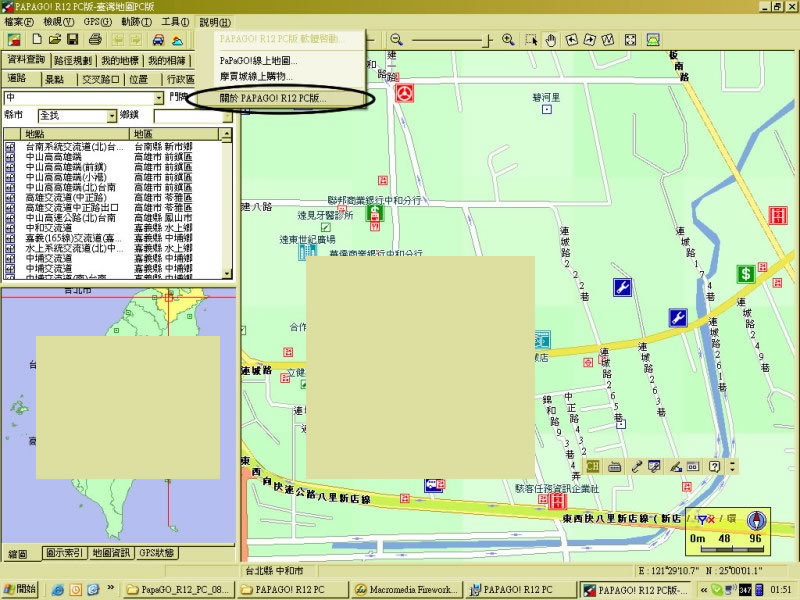The image size is (800, 600).
Task: Expand the 縣市 dropdown showing 全找
Action: click(112, 116)
